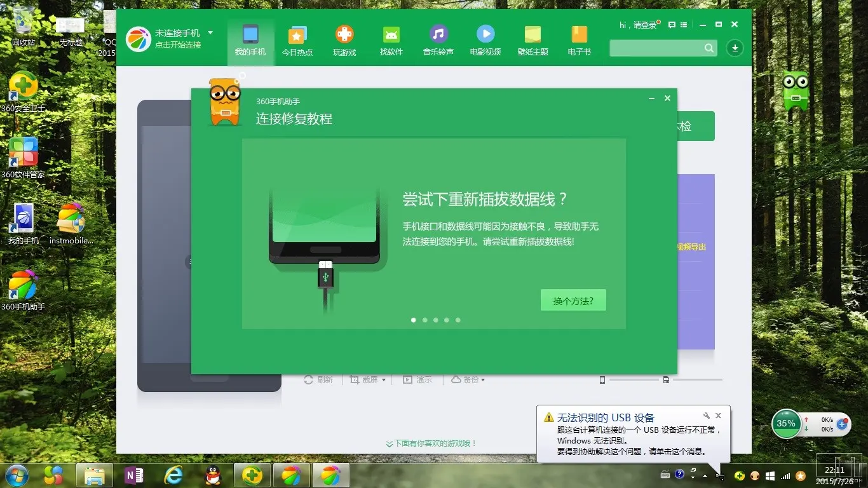Open 无标题 desktop file icon

[x=71, y=30]
